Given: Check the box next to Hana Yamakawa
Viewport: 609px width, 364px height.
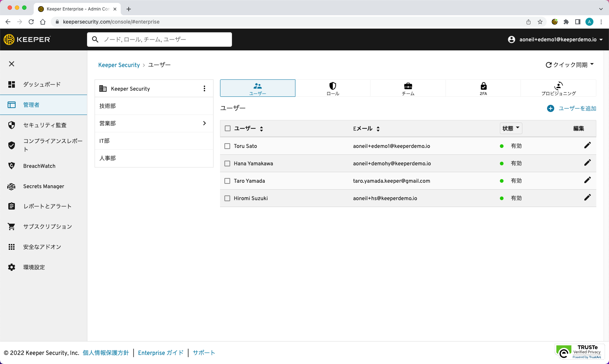Looking at the screenshot, I should [x=227, y=164].
